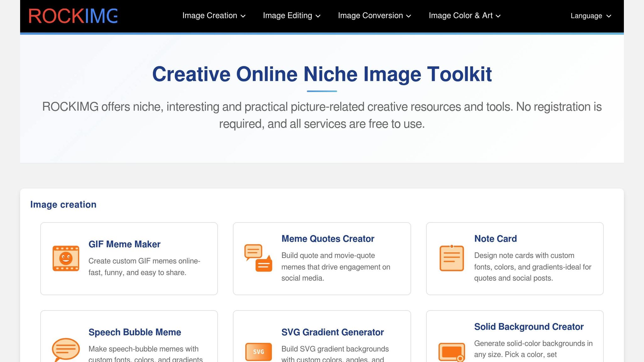644x362 pixels.
Task: Click the GIF Meme Maker description text
Action: pos(144,267)
